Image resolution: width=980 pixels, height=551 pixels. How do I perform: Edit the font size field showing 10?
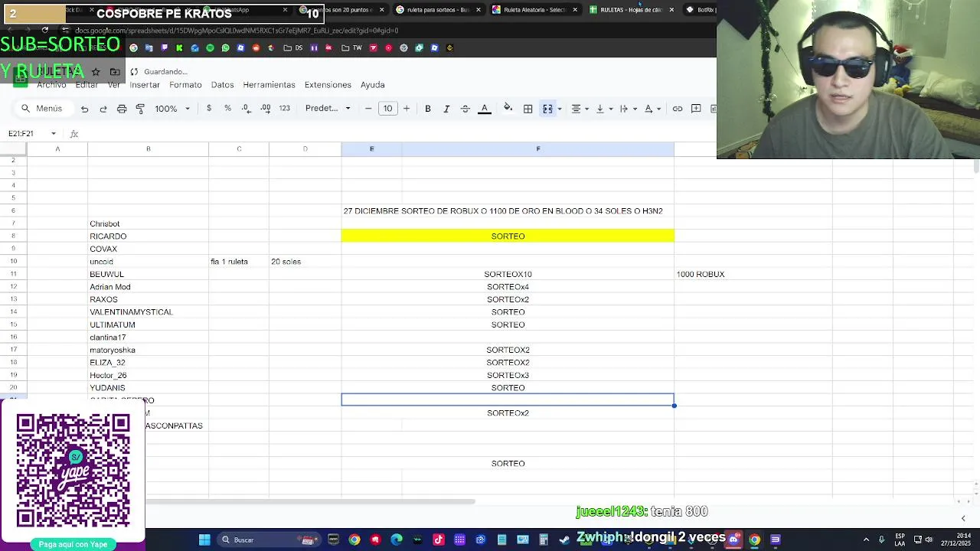tap(387, 109)
